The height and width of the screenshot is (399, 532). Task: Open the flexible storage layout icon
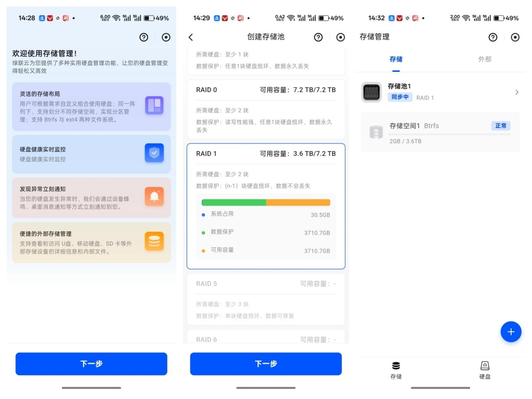155,105
